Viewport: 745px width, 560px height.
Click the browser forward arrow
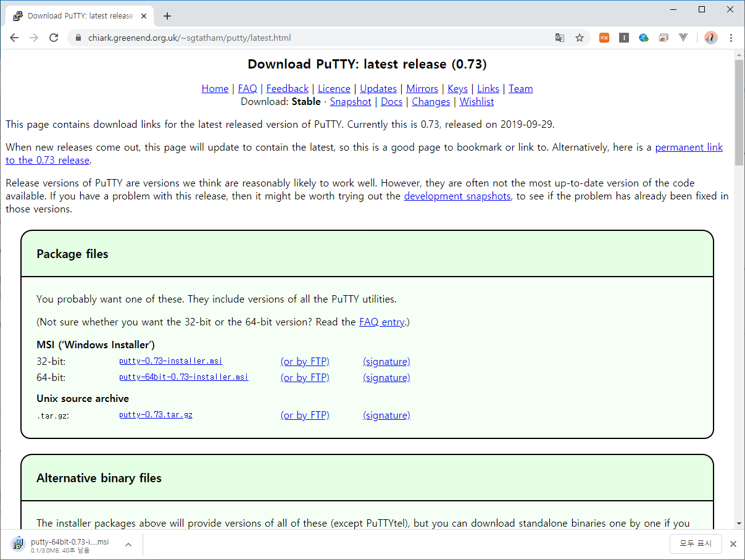point(34,38)
